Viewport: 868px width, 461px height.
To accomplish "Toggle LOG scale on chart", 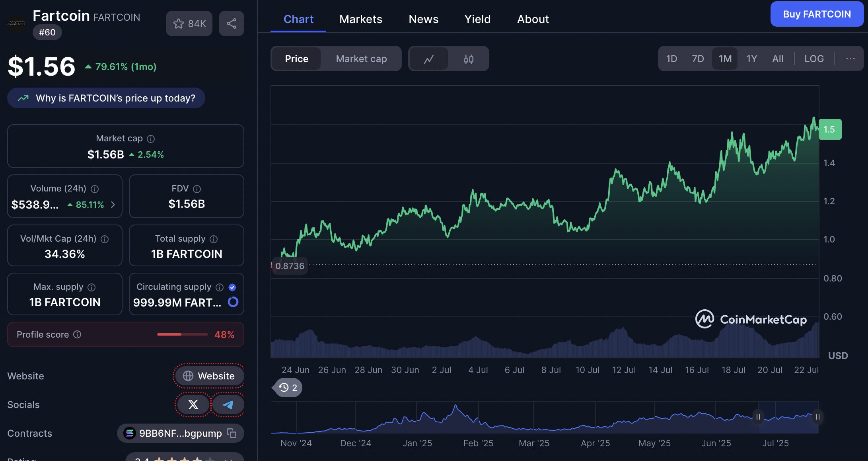I will click(x=814, y=59).
